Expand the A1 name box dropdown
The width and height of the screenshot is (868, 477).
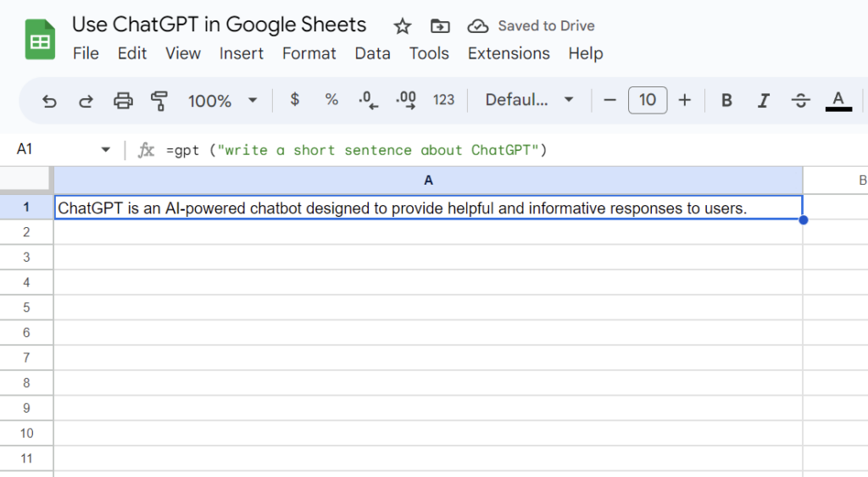click(x=106, y=150)
